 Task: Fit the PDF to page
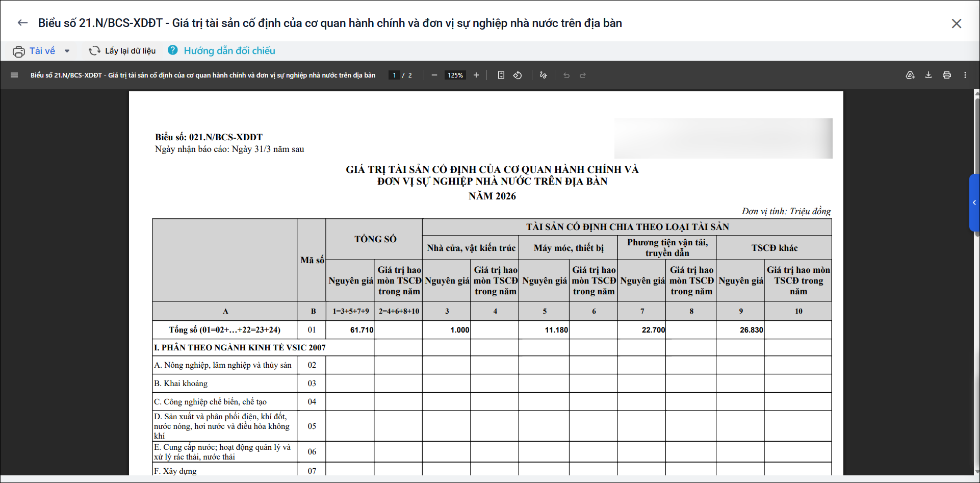point(501,75)
